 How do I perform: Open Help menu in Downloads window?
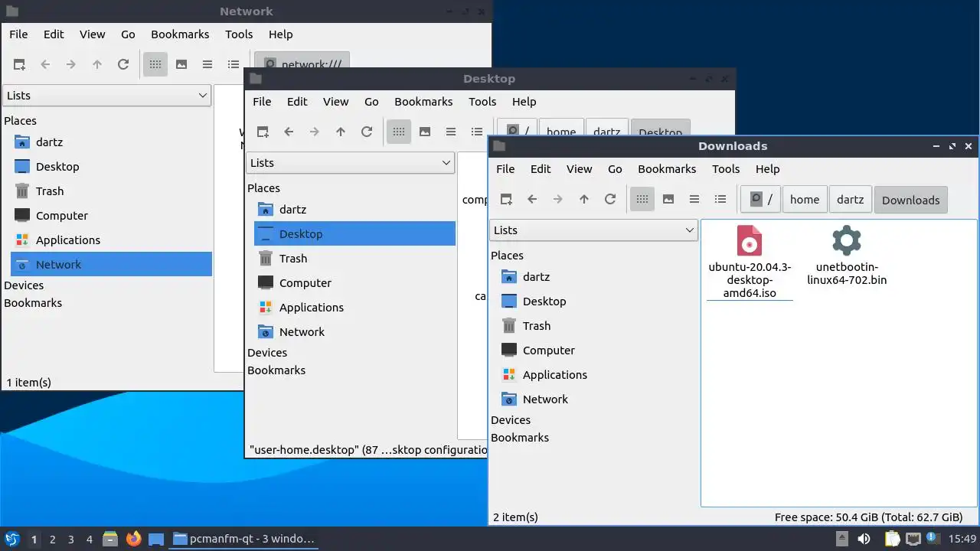pyautogui.click(x=767, y=169)
